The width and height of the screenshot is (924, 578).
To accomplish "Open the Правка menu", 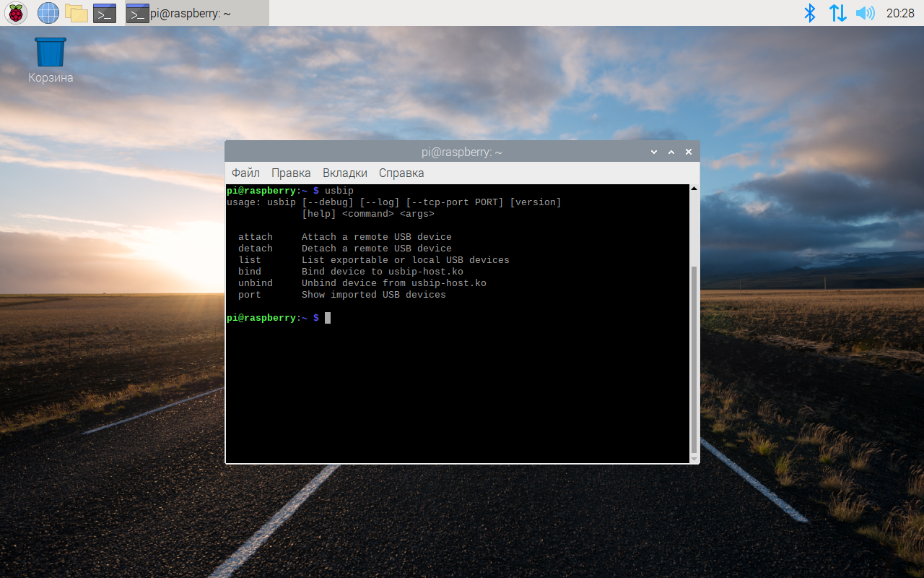I will click(291, 173).
